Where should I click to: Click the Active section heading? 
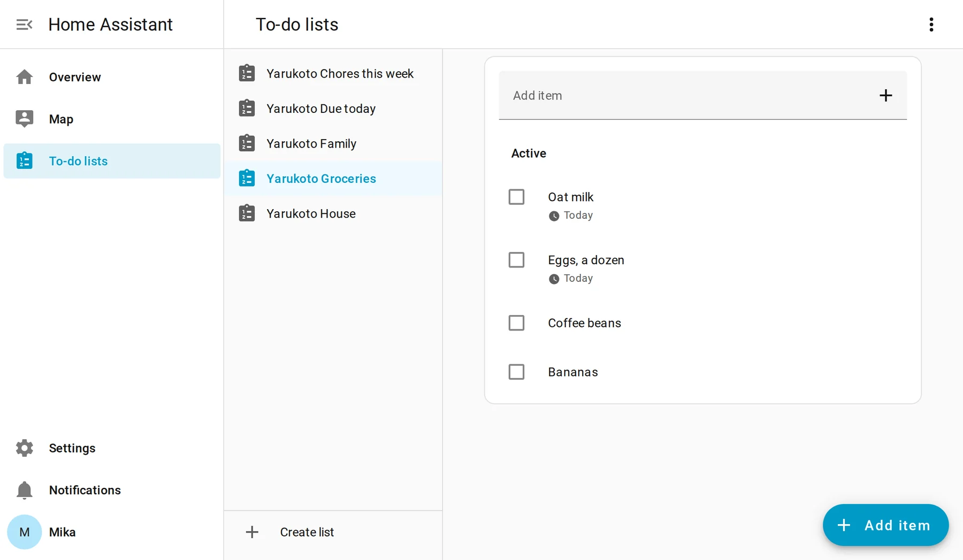pos(529,154)
